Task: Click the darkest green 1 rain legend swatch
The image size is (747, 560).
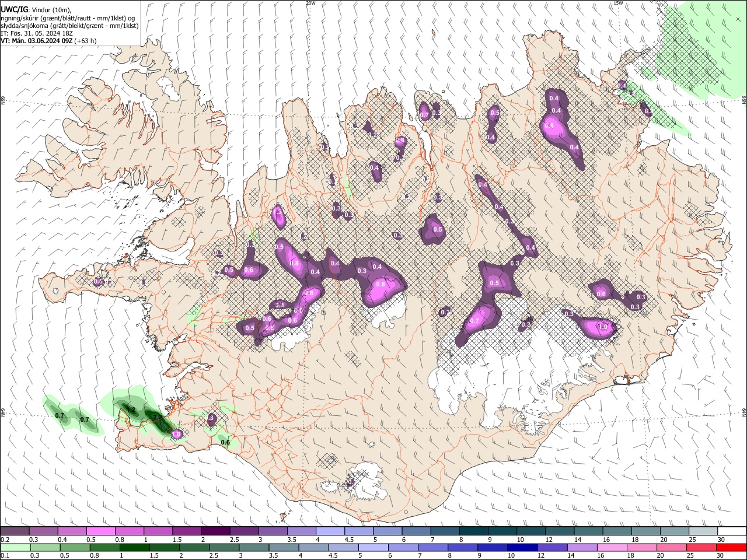Action: [x=134, y=548]
